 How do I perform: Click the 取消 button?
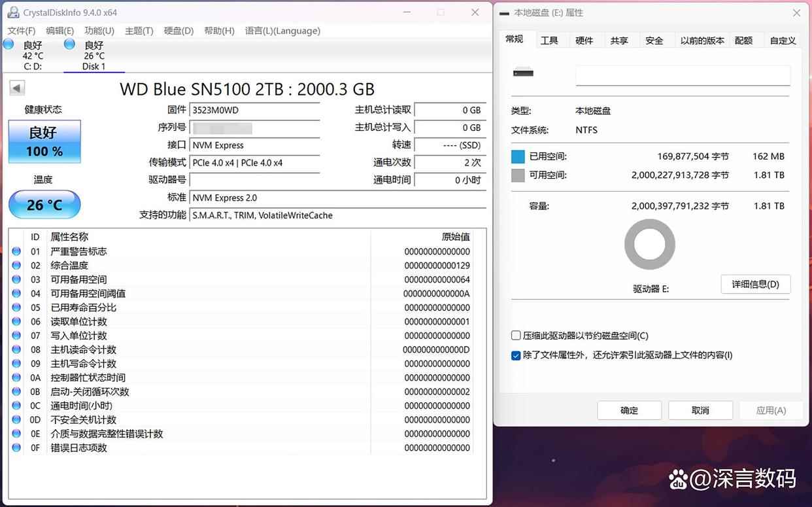[700, 410]
